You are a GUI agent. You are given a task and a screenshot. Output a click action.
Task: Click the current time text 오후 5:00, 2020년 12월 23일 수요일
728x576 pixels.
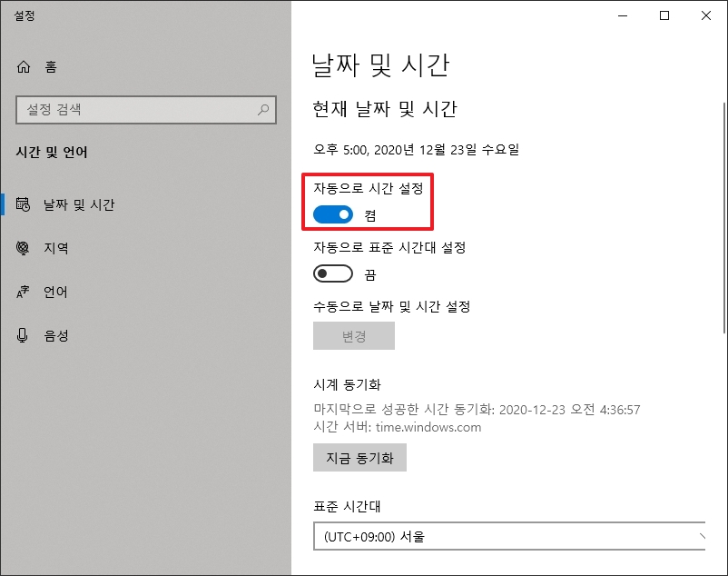(416, 150)
